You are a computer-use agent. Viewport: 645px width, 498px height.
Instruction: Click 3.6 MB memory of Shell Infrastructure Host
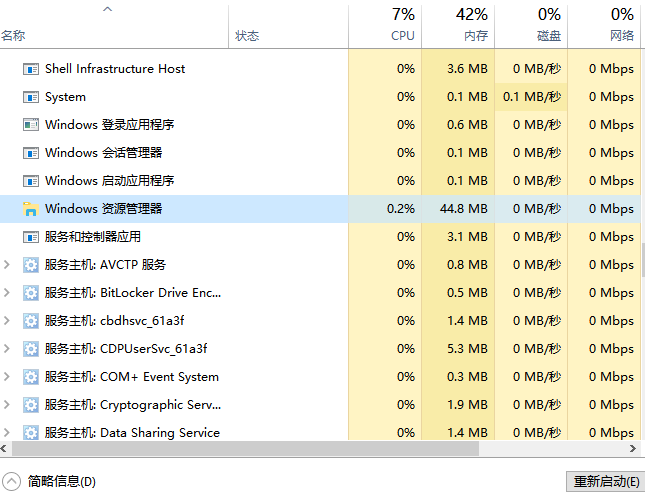point(467,69)
